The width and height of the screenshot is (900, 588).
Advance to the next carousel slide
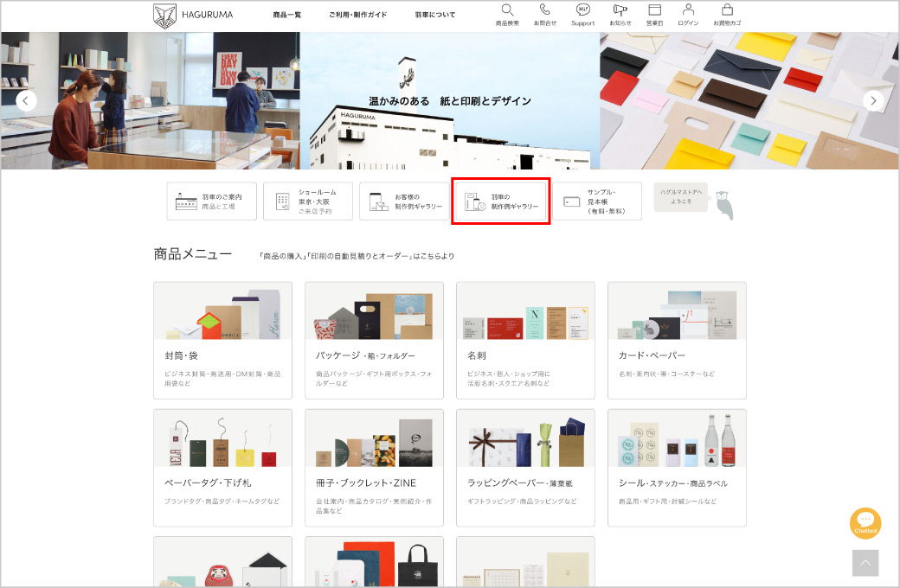point(873,100)
